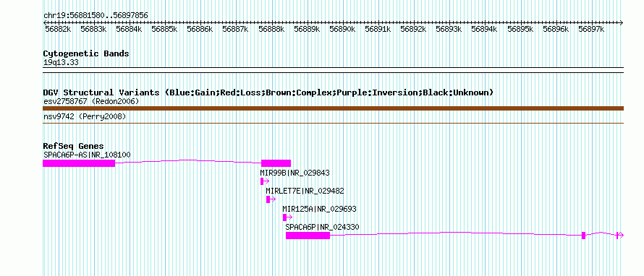644x276 pixels.
Task: Select the SPACA6P first exon block
Action: pyautogui.click(x=308, y=236)
